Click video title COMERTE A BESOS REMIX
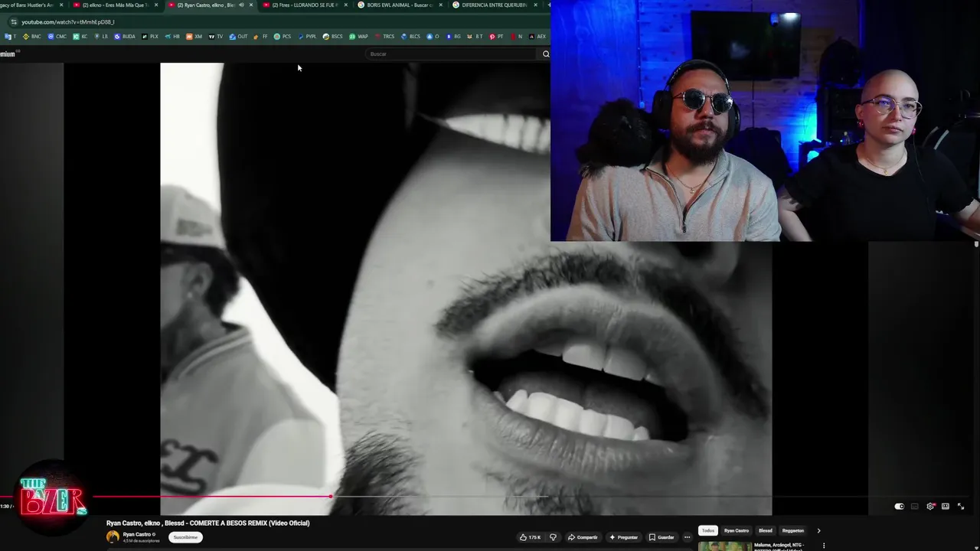 click(208, 523)
